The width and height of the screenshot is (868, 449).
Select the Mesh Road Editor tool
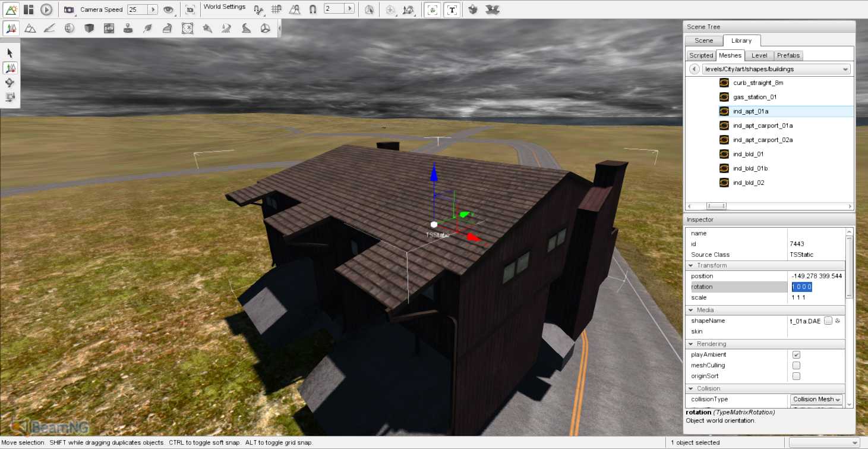(168, 28)
